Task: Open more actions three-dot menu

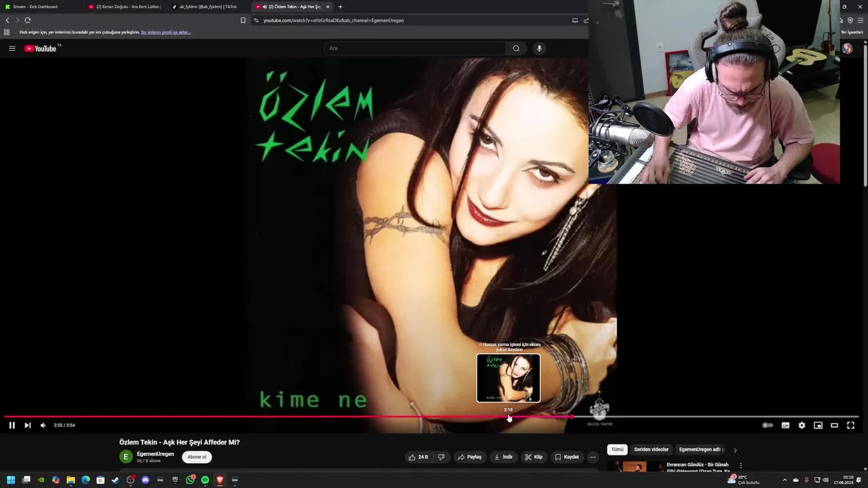Action: point(593,457)
